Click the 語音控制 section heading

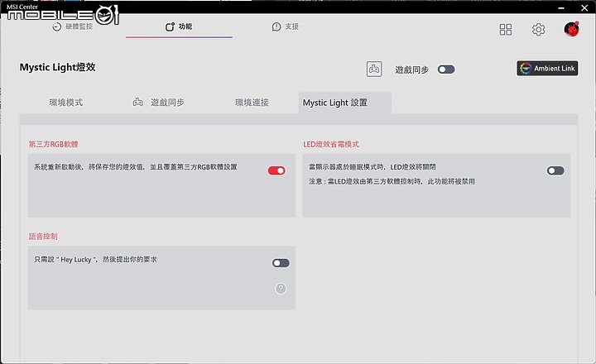[x=43, y=237]
